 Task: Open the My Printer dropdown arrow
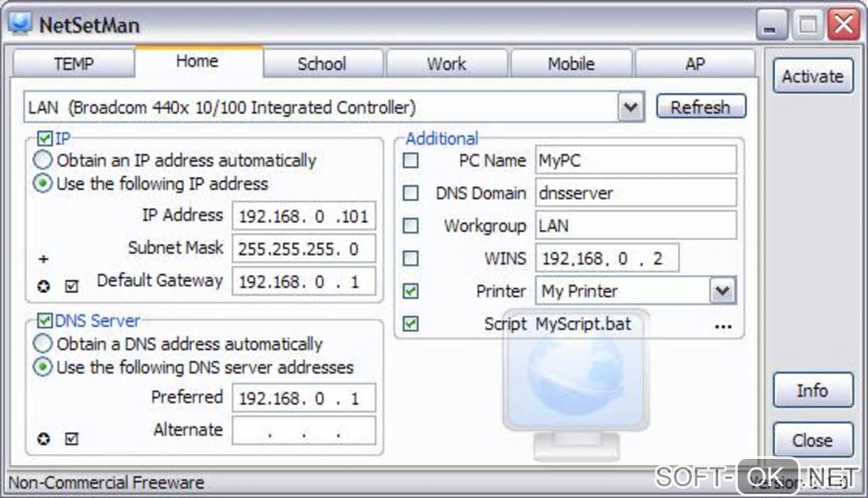tap(722, 291)
